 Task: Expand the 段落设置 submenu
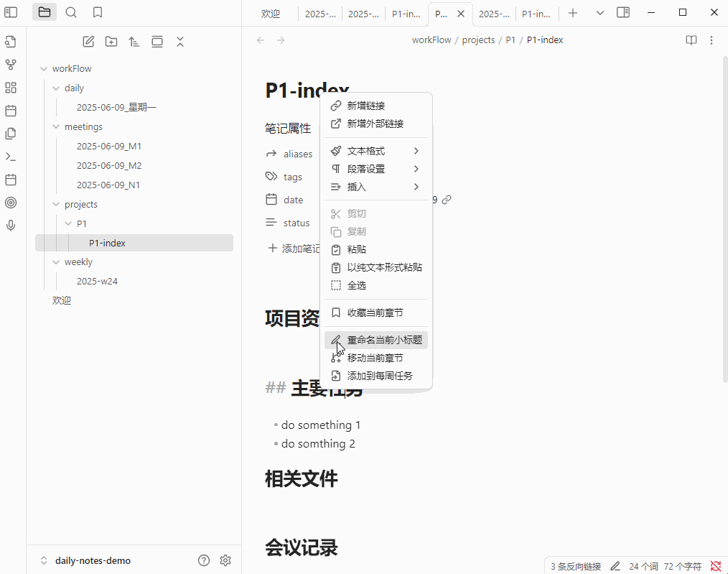pyautogui.click(x=376, y=169)
